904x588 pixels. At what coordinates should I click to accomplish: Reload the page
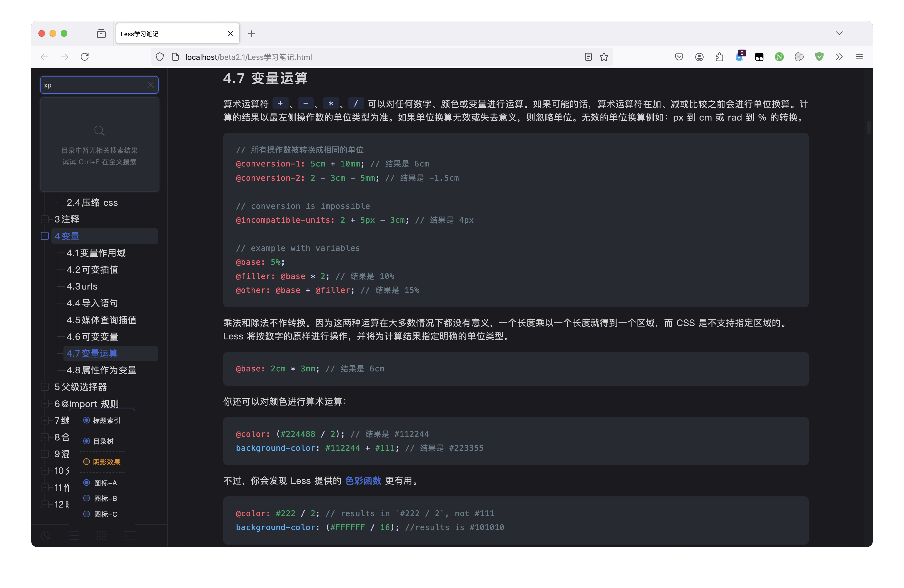[x=85, y=57]
